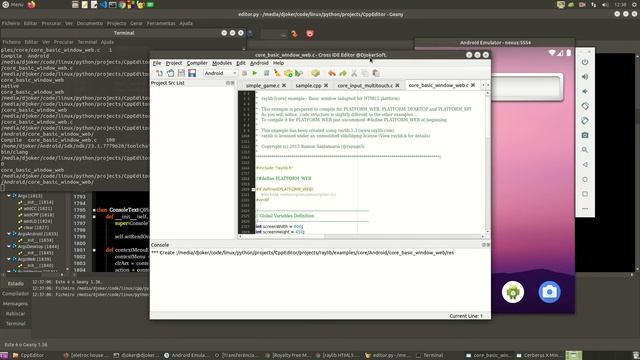This screenshot has height=360, width=640.
Task: Click the Stop square icon in Cross IDE toolbar
Action: (266, 73)
